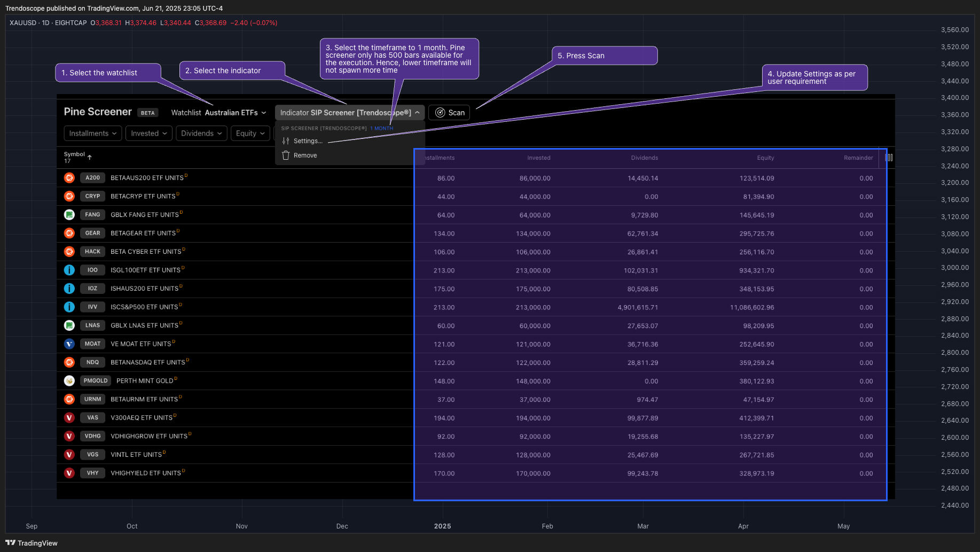Image resolution: width=980 pixels, height=552 pixels.
Task: Sort by the Symbol column header
Action: click(74, 154)
